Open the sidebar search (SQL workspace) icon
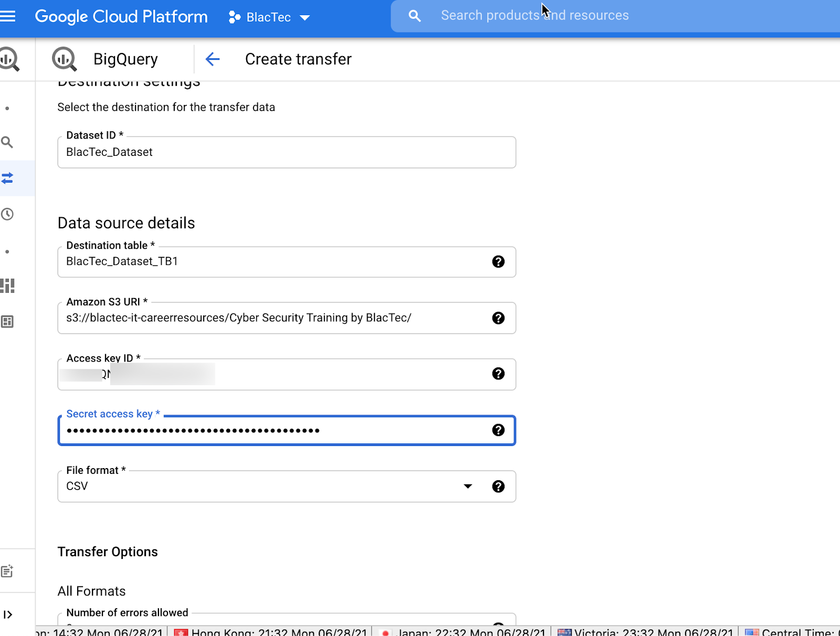This screenshot has height=636, width=840. tap(7, 142)
